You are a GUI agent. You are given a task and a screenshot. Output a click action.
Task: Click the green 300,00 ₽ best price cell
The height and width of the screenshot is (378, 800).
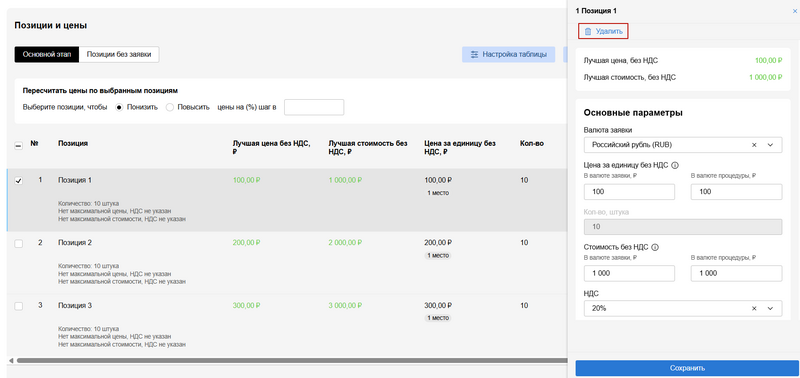click(246, 306)
